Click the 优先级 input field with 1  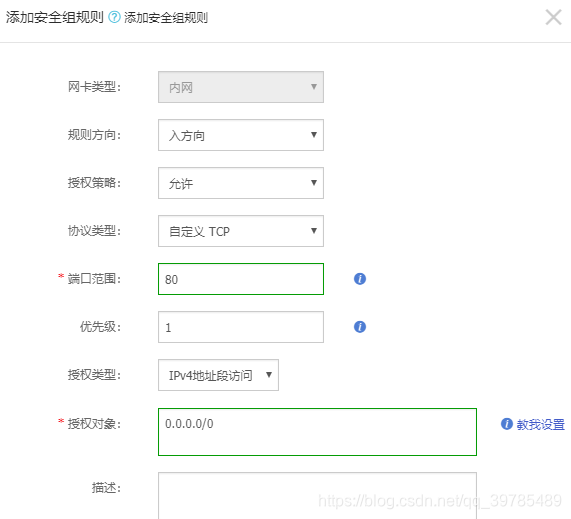(x=241, y=327)
